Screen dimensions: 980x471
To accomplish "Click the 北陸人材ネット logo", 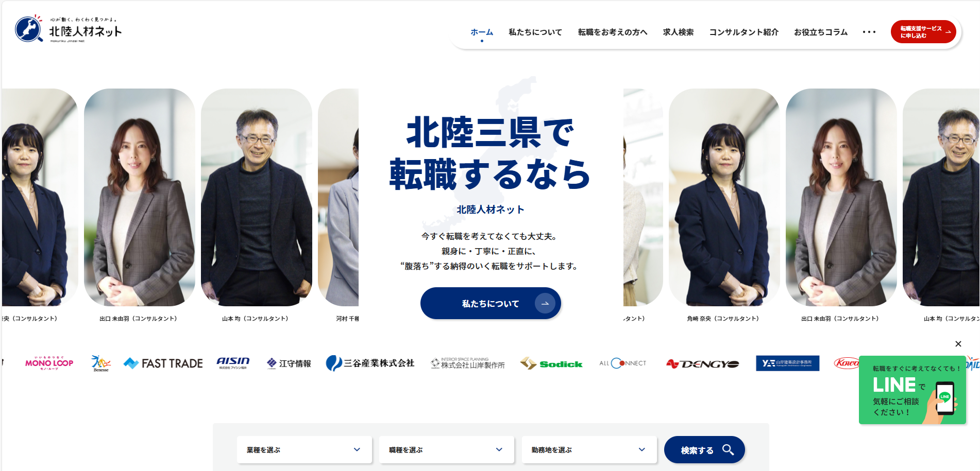I will tap(69, 29).
